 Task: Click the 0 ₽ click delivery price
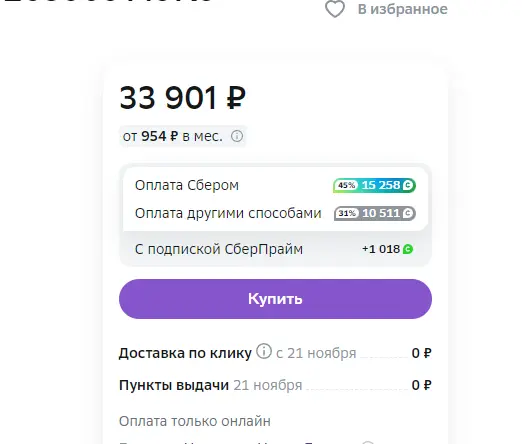pos(421,353)
